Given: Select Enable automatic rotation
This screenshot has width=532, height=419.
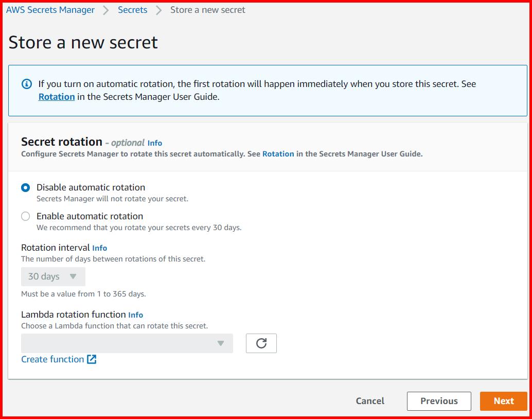Looking at the screenshot, I should point(25,216).
